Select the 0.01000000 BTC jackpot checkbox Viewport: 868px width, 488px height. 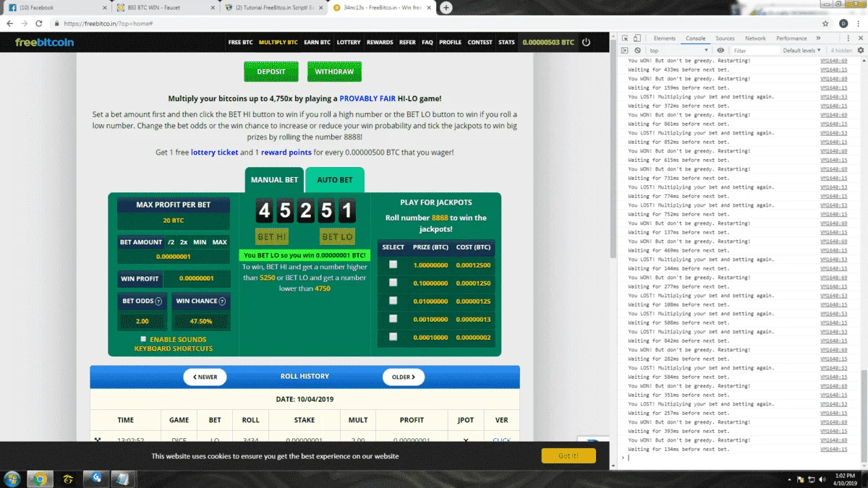[393, 301]
